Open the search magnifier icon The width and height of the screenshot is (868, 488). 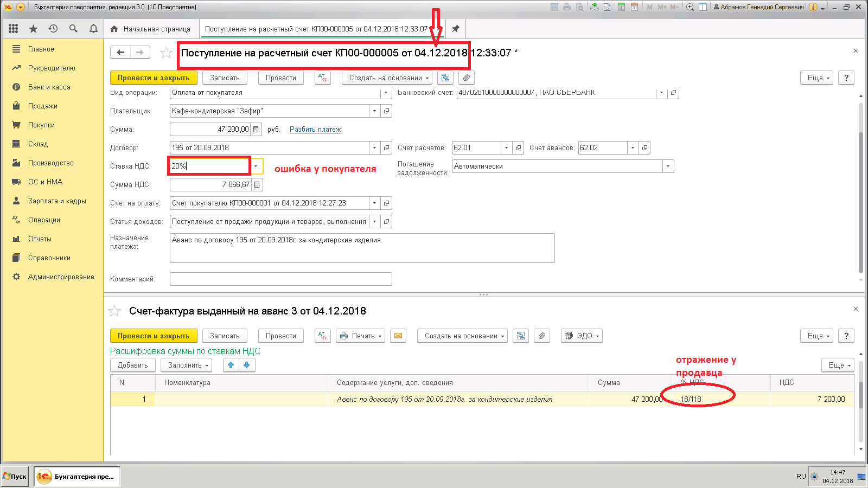73,29
